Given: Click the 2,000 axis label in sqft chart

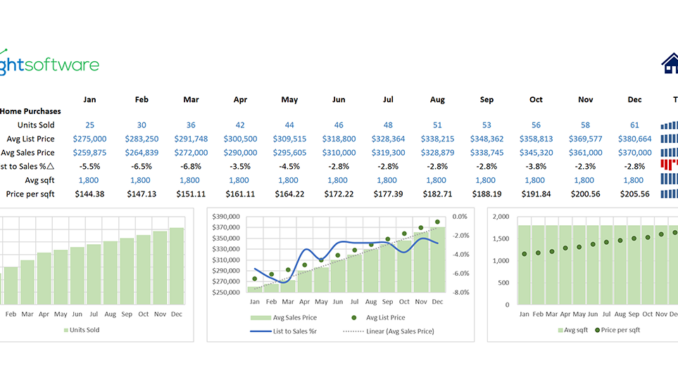Looking at the screenshot, I should click(501, 217).
